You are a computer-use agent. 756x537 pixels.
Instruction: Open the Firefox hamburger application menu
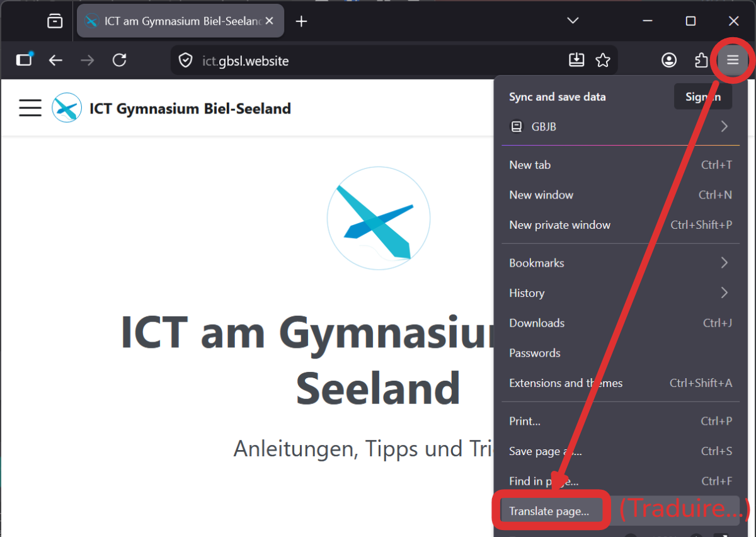732,60
